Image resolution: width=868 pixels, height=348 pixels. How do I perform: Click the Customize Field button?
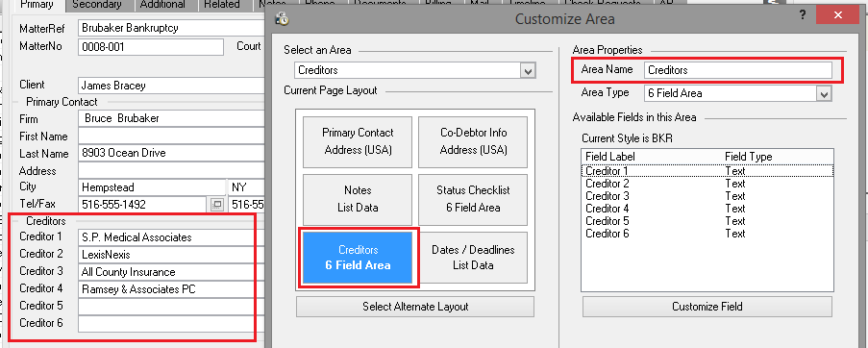(707, 307)
